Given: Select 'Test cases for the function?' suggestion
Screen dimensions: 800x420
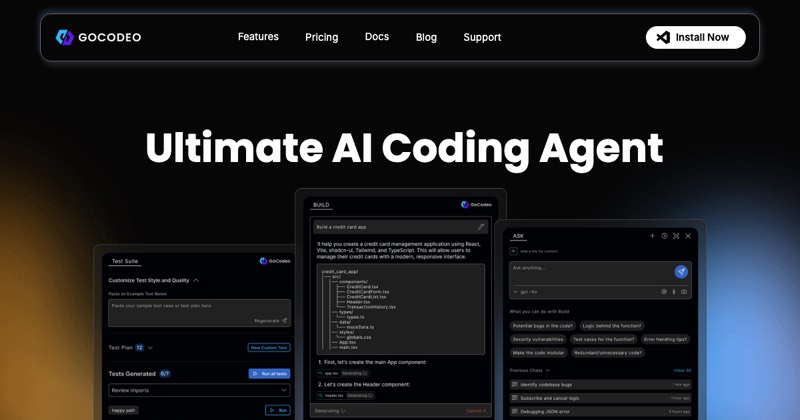Looking at the screenshot, I should (604, 339).
